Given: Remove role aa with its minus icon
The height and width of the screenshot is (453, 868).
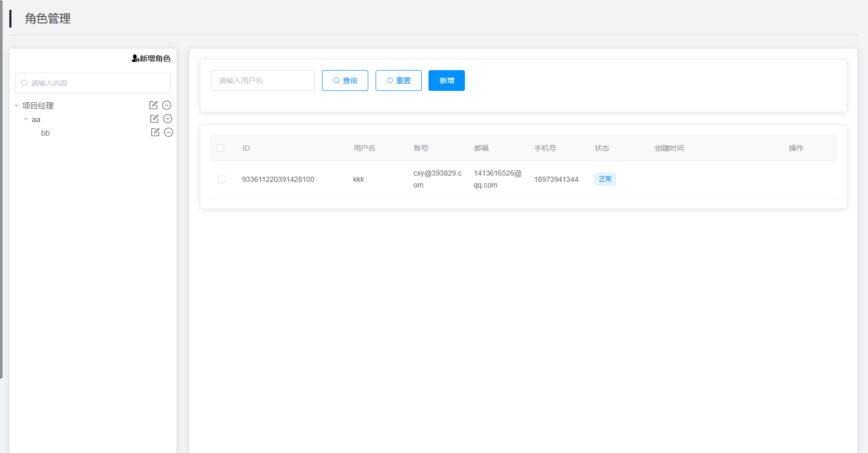Looking at the screenshot, I should [x=168, y=119].
